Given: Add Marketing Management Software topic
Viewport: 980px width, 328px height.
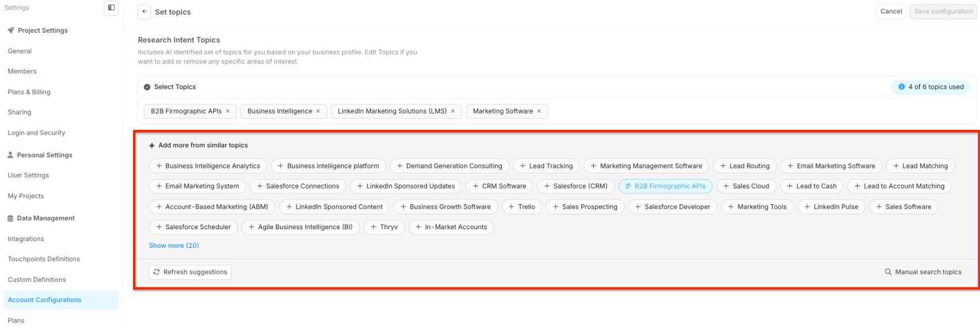Looking at the screenshot, I should [647, 166].
